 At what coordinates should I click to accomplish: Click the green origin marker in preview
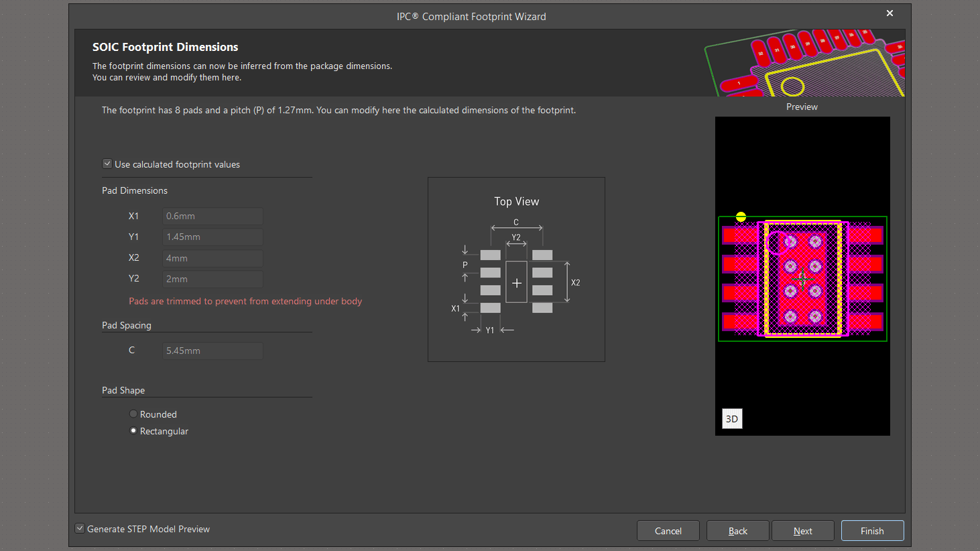[803, 278]
